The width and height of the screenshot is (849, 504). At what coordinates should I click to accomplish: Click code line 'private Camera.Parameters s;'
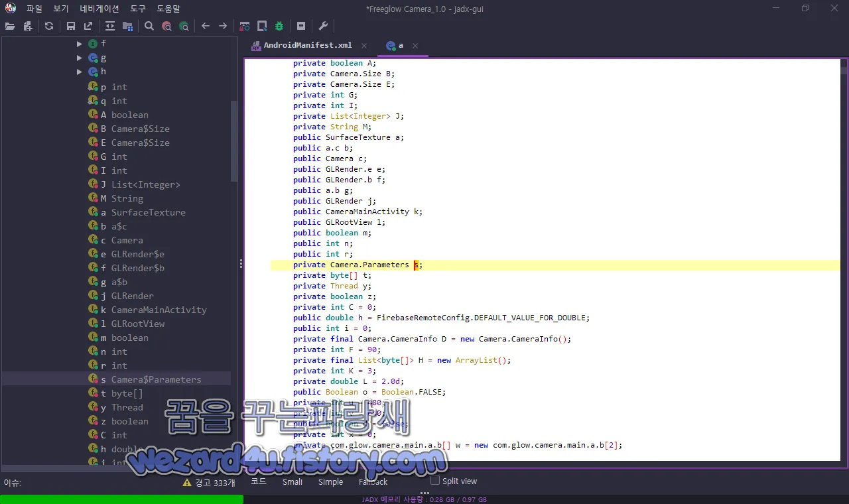pos(358,265)
